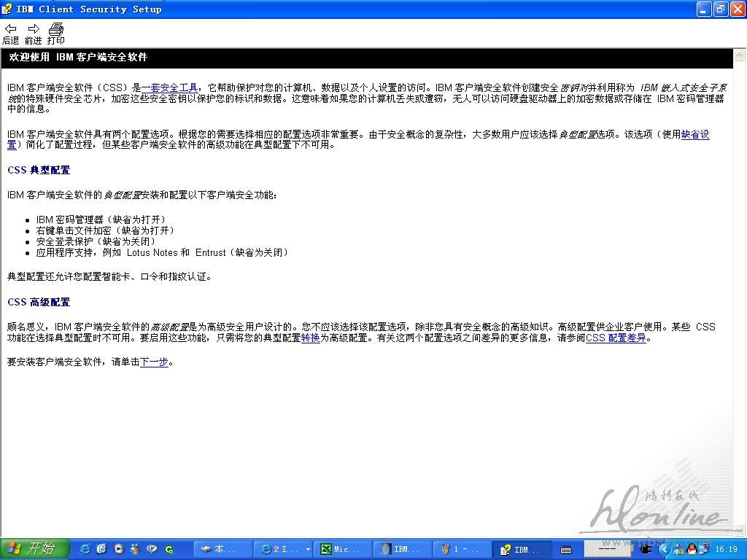Click the 右键单击文件加密 list item
The height and width of the screenshot is (560, 747).
105,230
